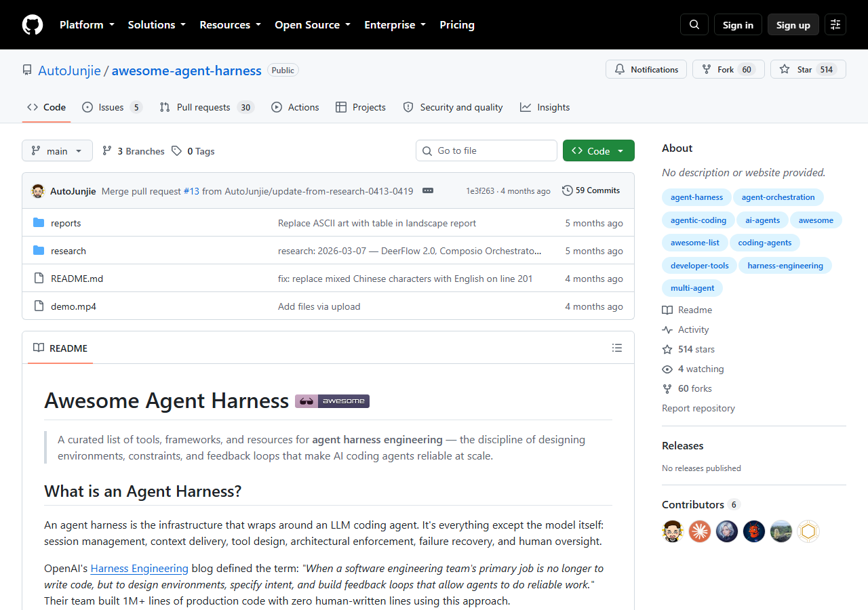Open pull request #13 link

191,191
